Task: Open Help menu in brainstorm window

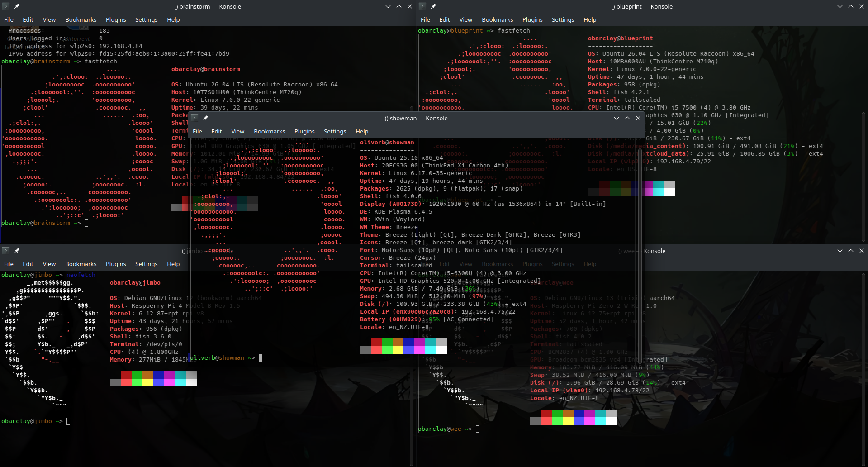Action: click(x=173, y=19)
